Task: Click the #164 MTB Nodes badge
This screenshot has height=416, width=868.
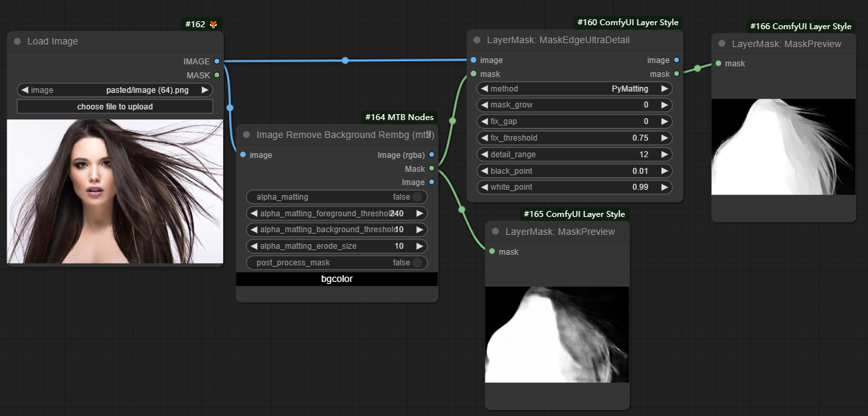Action: 399,117
